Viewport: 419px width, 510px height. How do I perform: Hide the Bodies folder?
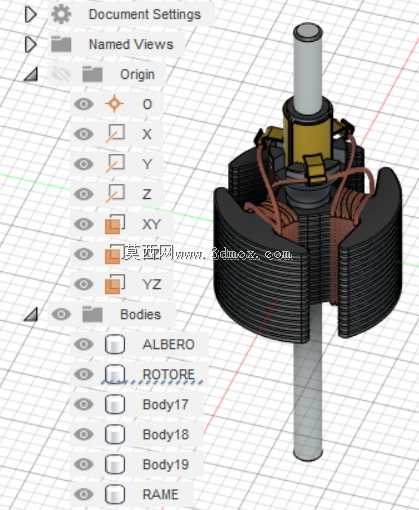pyautogui.click(x=61, y=314)
